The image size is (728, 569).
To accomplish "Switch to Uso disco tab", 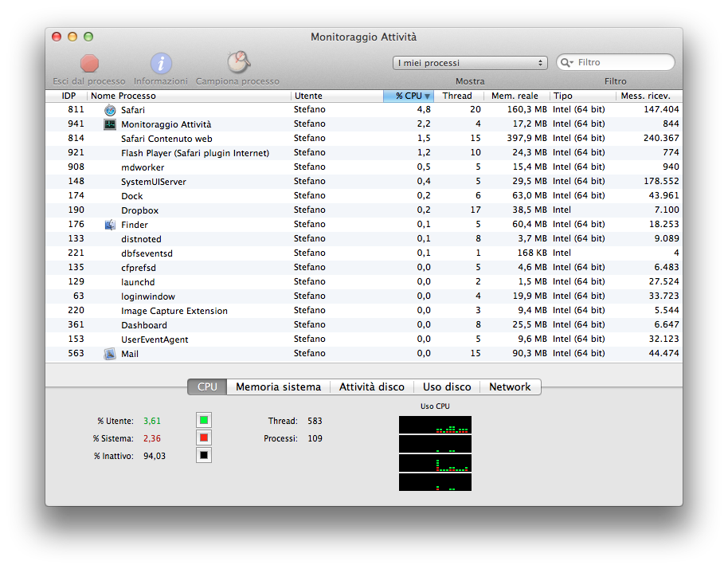I will pos(447,387).
